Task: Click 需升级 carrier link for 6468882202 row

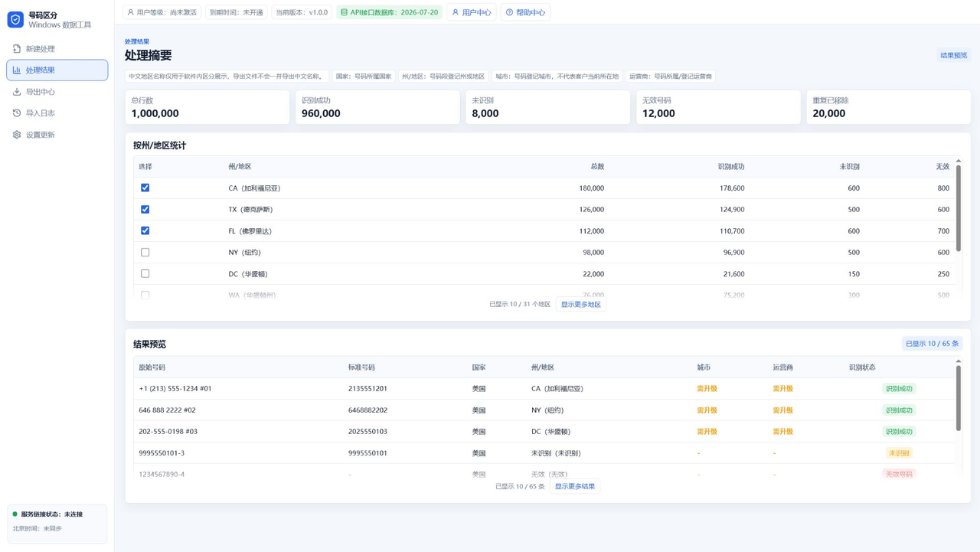Action: pos(783,410)
